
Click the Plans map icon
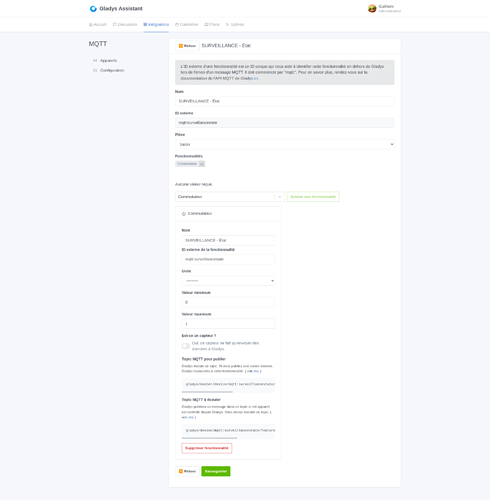point(206,24)
